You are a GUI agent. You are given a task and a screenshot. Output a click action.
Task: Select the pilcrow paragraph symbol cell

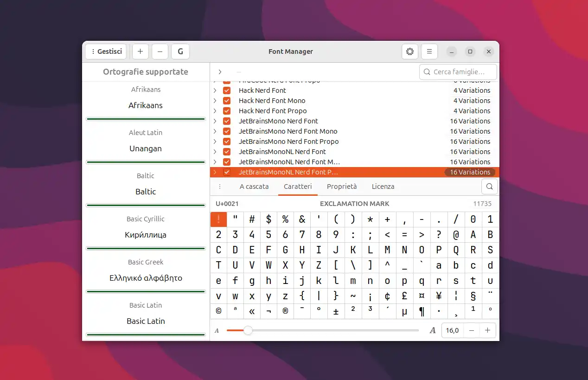422,311
